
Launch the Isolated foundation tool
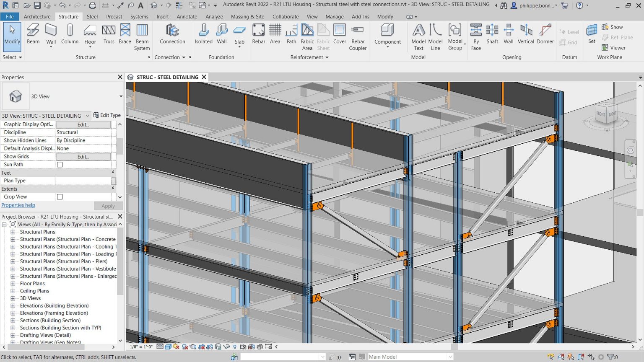click(x=203, y=34)
